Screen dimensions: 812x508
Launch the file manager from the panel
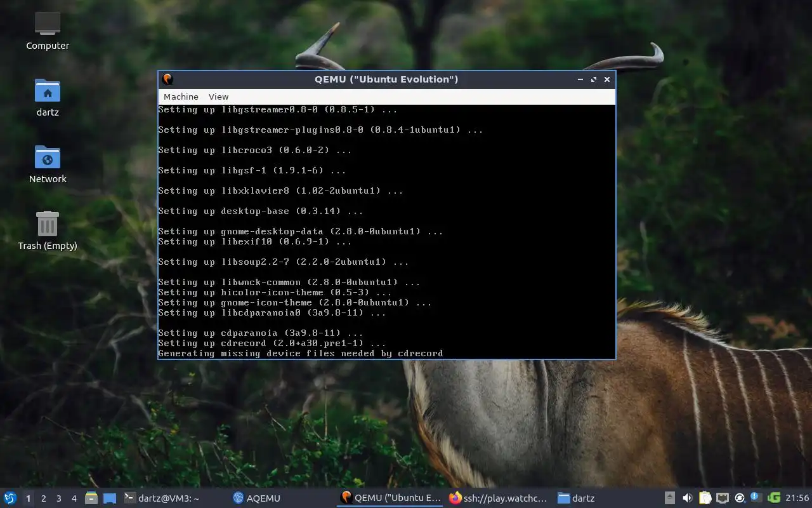(x=91, y=498)
